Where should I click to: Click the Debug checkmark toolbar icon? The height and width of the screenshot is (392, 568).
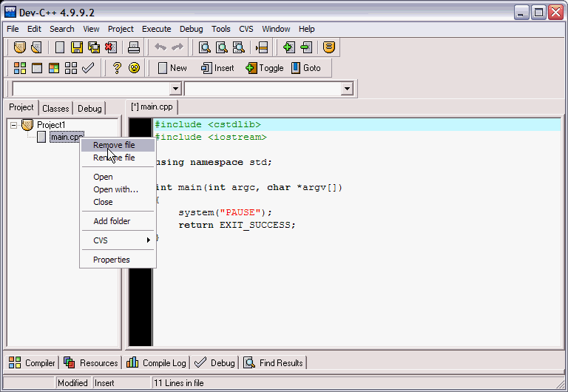pyautogui.click(x=88, y=68)
